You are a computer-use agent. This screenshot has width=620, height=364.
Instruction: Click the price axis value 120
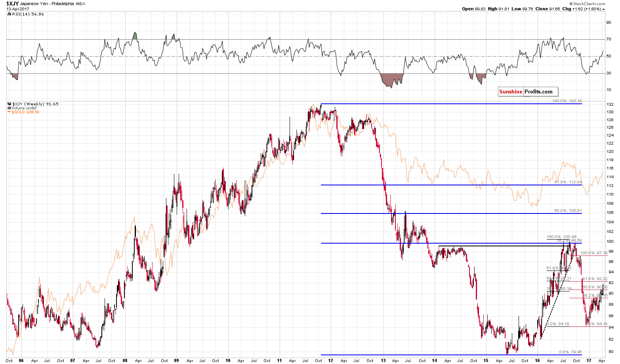[610, 152]
